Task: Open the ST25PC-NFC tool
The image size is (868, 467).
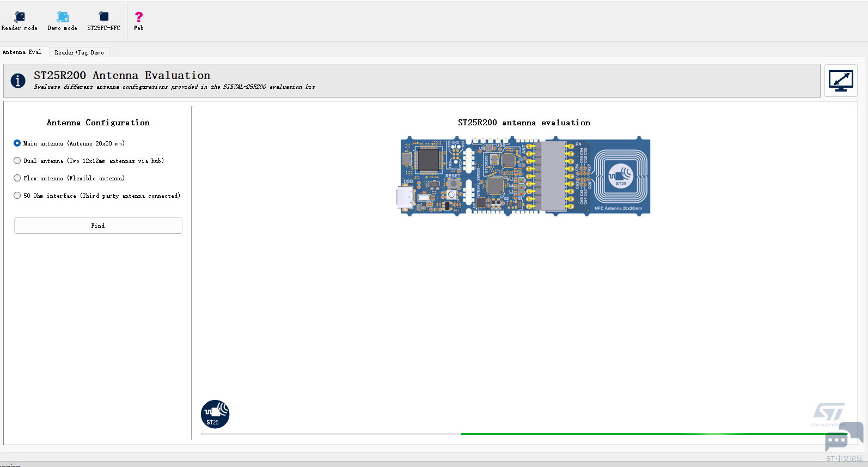Action: (103, 21)
